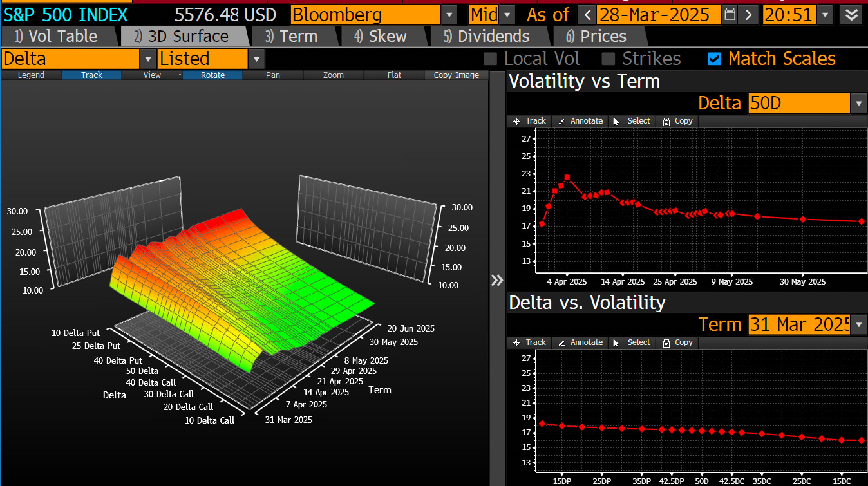This screenshot has width=868, height=486.
Task: Click the 30 May 2025 label on term chart
Action: (803, 282)
